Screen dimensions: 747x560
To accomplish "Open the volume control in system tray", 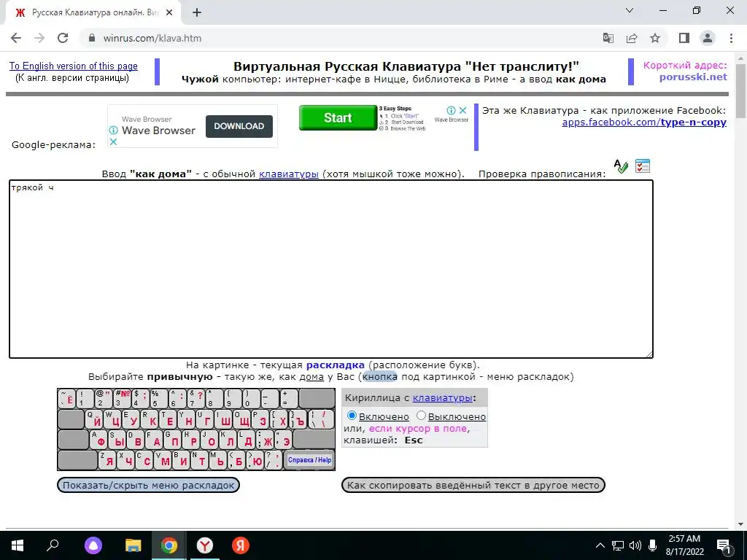I will tap(635, 545).
